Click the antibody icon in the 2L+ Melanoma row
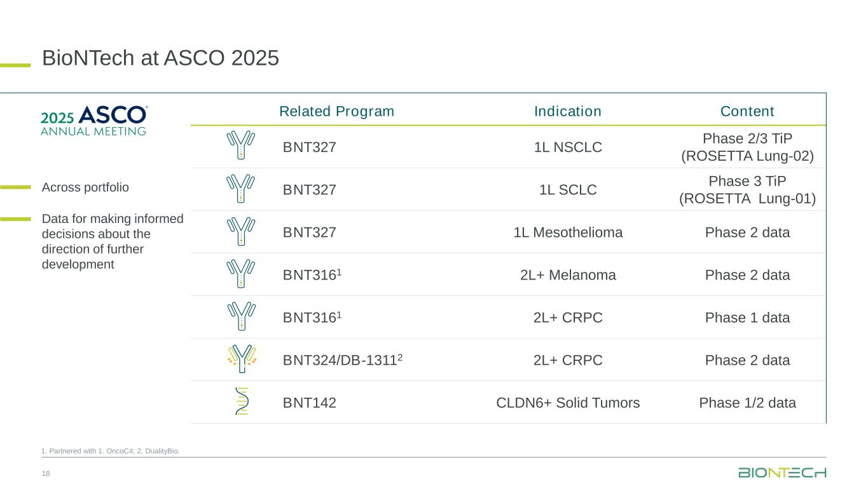Viewport: 868px width, 488px height. pyautogui.click(x=240, y=274)
